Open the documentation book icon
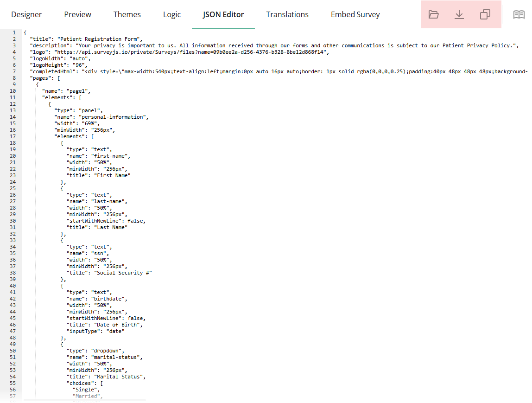The image size is (532, 403). point(519,14)
